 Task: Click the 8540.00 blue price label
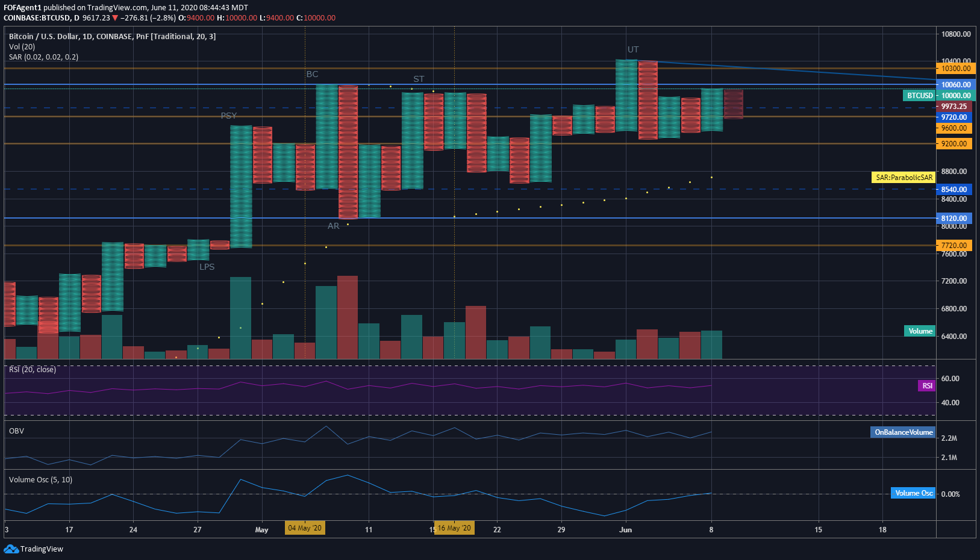click(x=954, y=190)
